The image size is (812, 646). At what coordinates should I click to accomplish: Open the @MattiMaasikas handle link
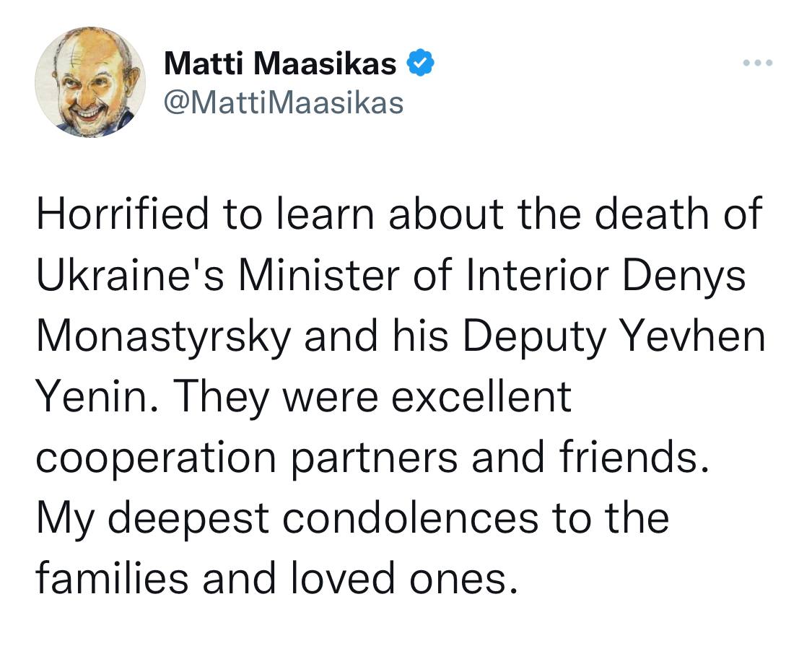click(x=284, y=102)
